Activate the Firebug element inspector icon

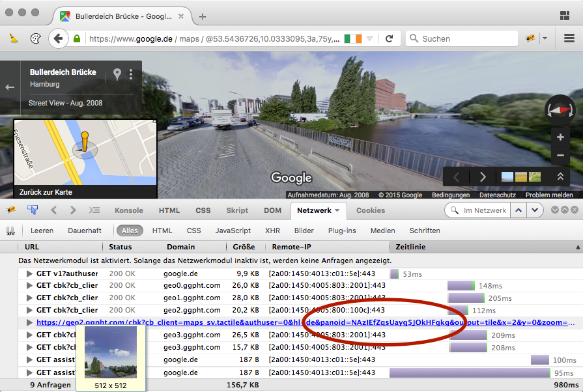coord(33,210)
